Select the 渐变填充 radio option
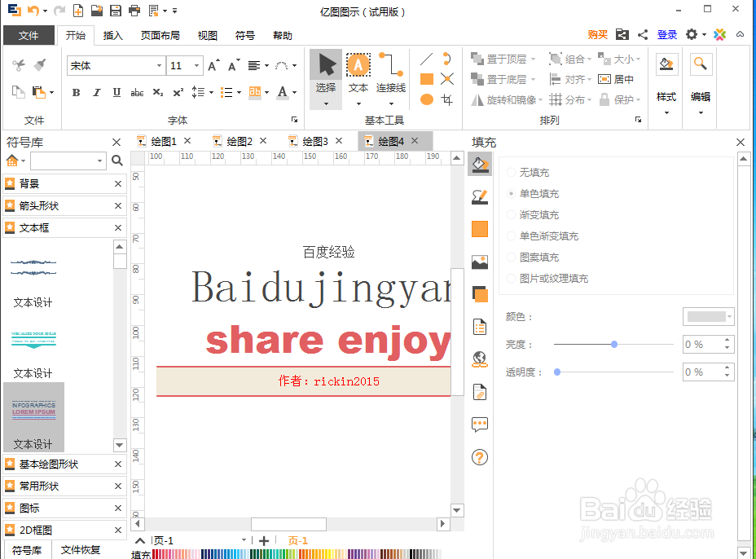Viewport: 756px width, 559px height. (512, 214)
